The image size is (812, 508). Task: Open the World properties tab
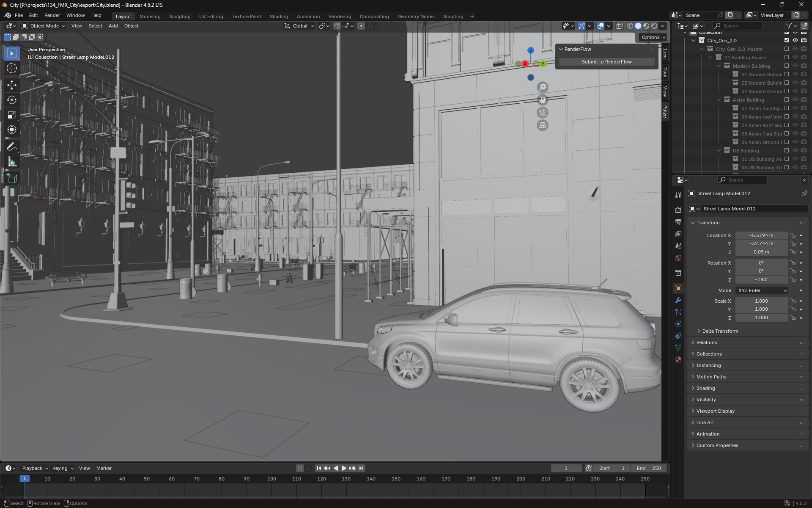[678, 258]
